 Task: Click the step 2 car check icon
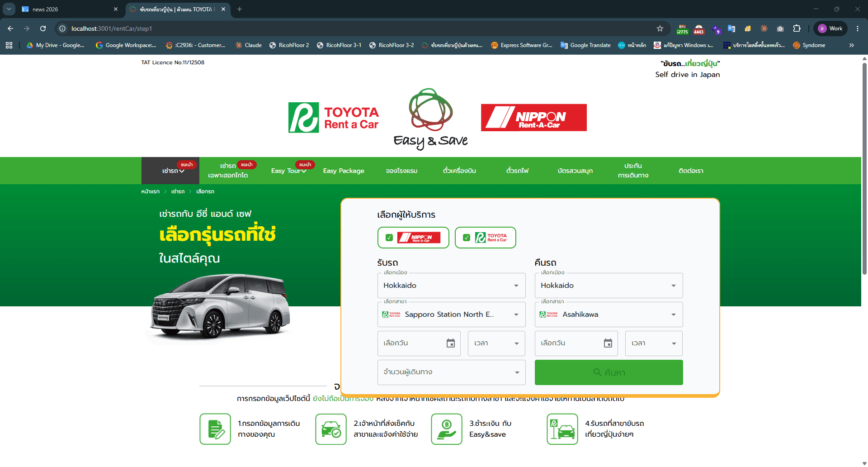331,429
